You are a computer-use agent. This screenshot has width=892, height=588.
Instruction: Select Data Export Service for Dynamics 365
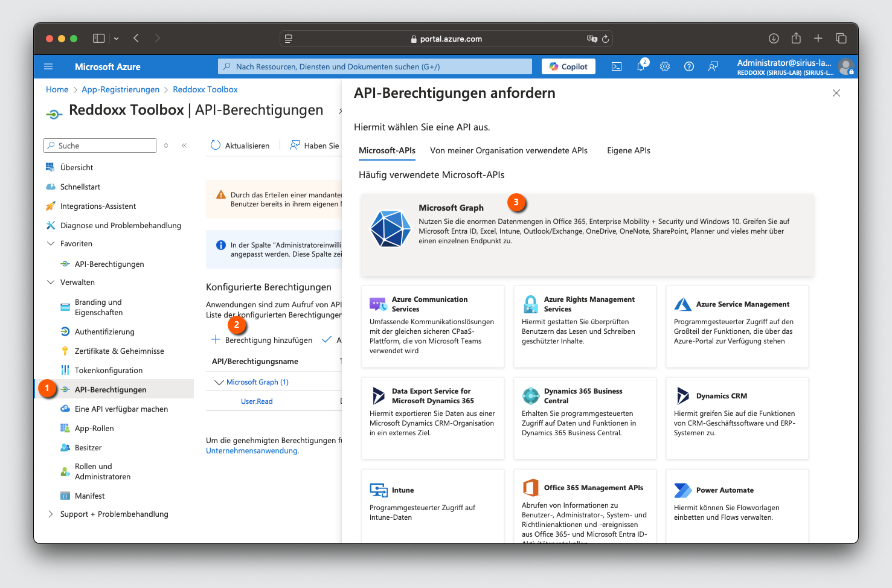pos(433,418)
